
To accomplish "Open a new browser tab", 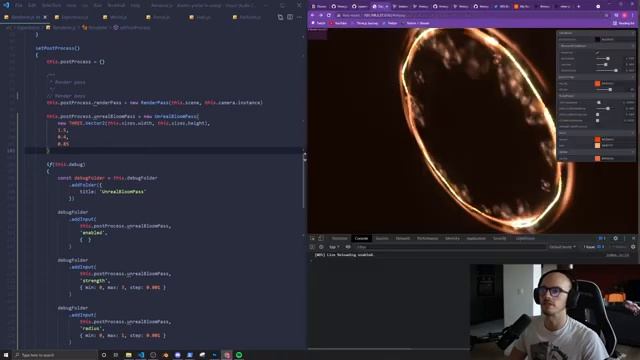I will (578, 6).
